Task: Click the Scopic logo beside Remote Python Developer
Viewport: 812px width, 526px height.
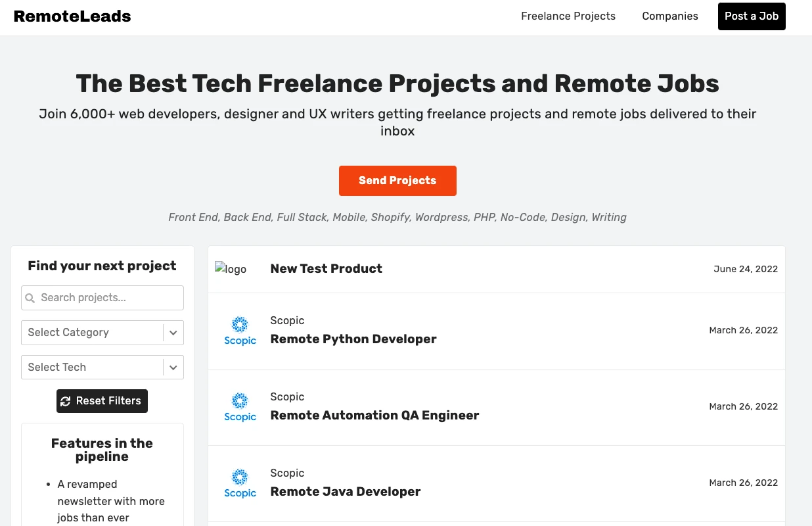Action: tap(240, 331)
